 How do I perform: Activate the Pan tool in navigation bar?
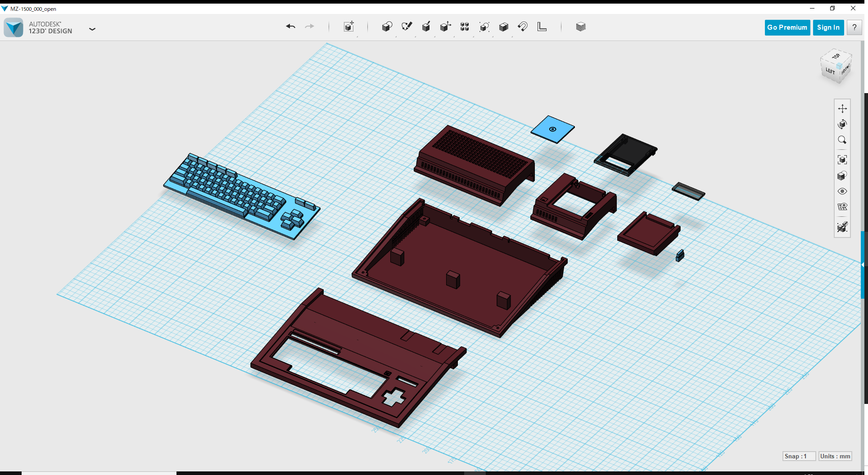tap(842, 108)
